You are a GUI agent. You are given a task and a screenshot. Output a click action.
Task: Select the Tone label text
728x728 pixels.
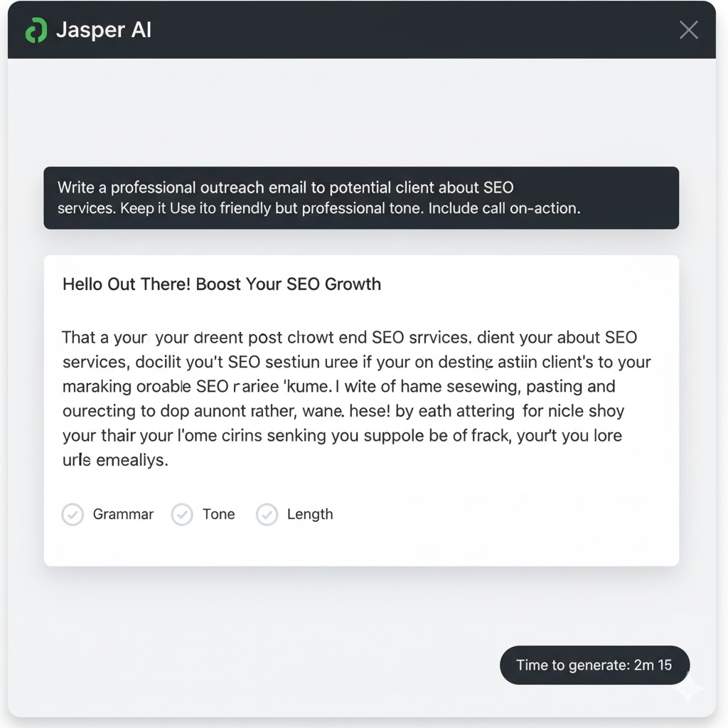(x=218, y=514)
